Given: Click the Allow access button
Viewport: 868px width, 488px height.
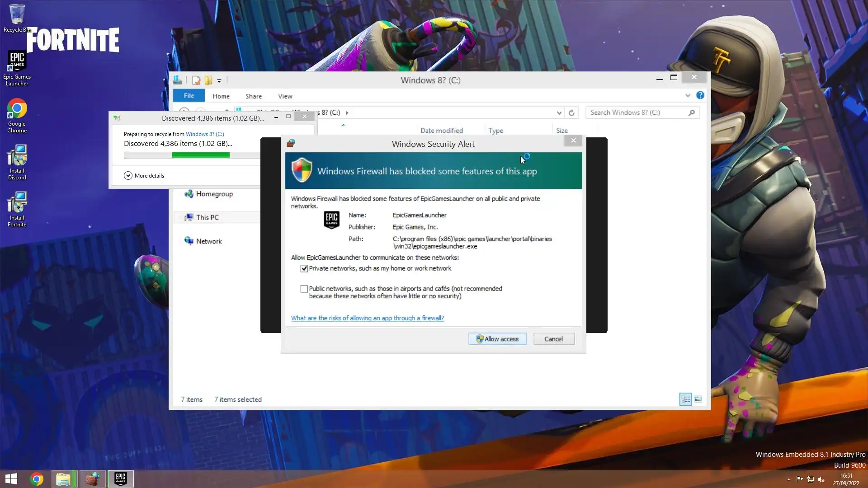Looking at the screenshot, I should click(x=497, y=339).
